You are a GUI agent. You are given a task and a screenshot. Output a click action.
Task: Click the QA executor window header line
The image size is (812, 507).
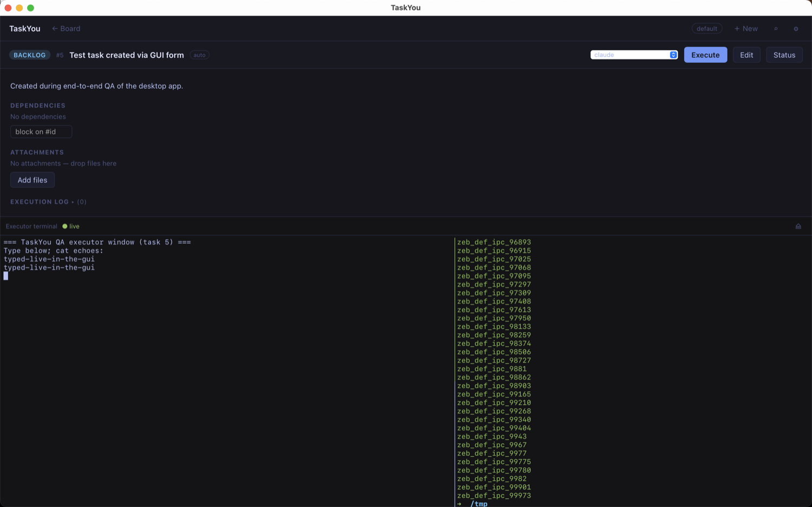[97, 242]
